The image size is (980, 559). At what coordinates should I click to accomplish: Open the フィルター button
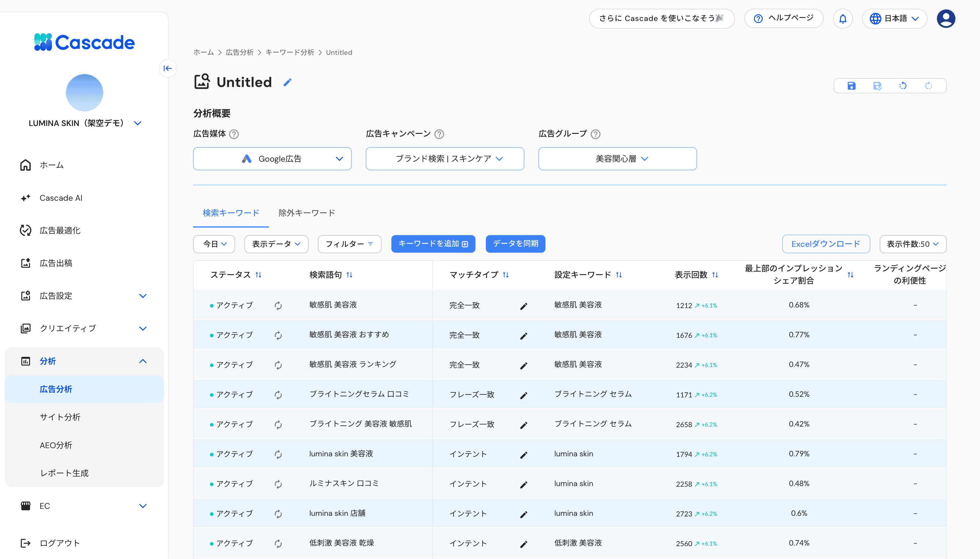[x=349, y=244]
